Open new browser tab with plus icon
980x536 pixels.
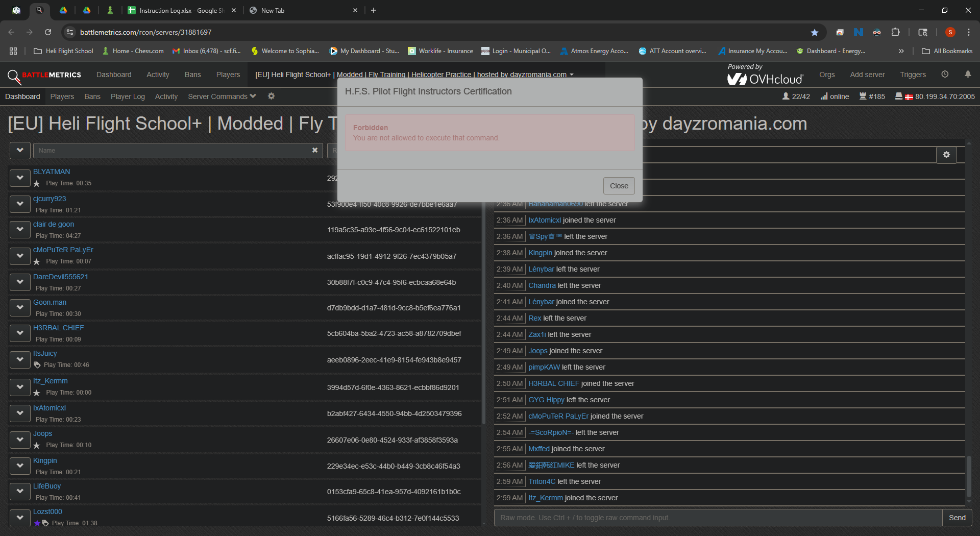point(374,10)
